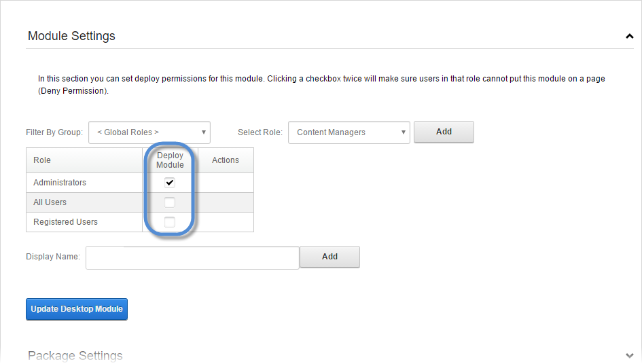Focus the Display Name text field
Viewport: 642px width, 364px height.
point(192,257)
